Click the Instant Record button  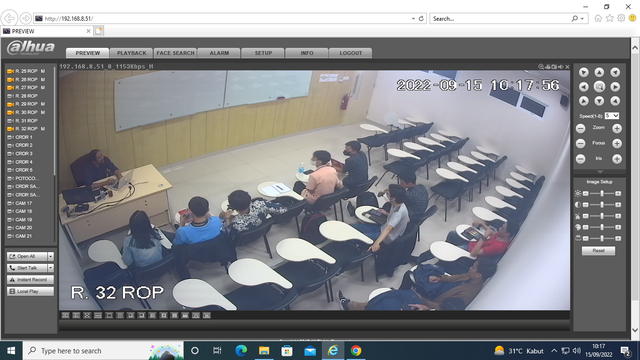coord(30,280)
